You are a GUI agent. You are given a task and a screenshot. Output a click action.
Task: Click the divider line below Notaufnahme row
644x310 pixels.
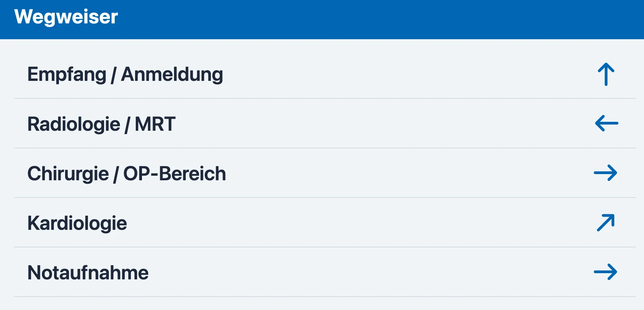[x=325, y=297]
